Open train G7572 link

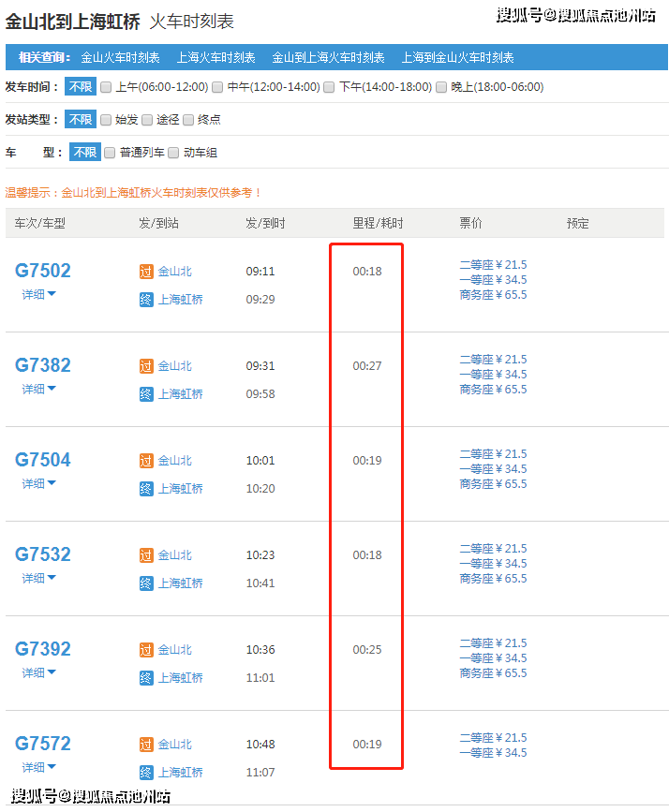coord(42,744)
